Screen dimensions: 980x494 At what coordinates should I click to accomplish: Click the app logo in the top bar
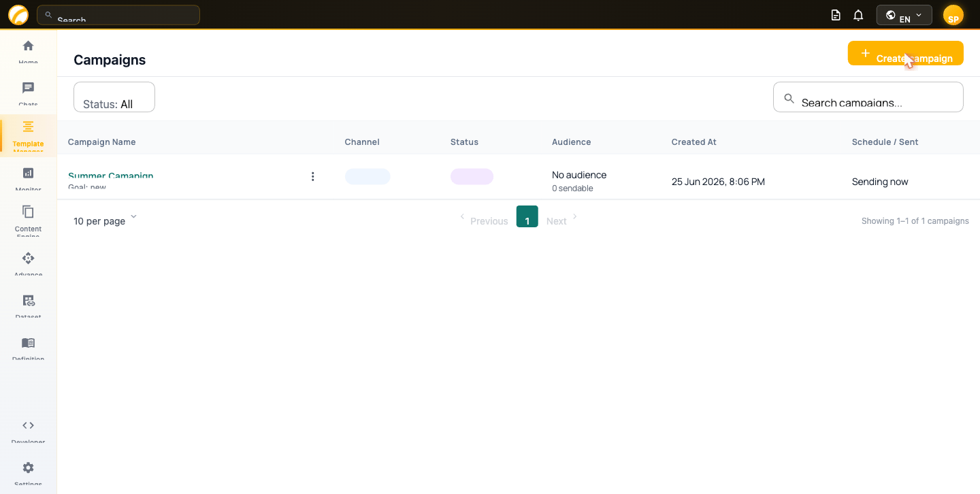tap(18, 15)
